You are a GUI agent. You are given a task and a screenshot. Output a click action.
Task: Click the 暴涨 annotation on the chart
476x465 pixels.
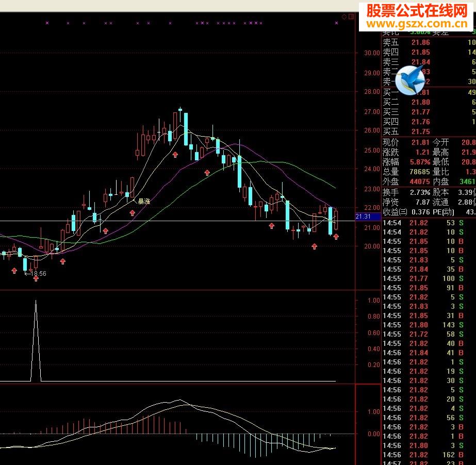(144, 201)
